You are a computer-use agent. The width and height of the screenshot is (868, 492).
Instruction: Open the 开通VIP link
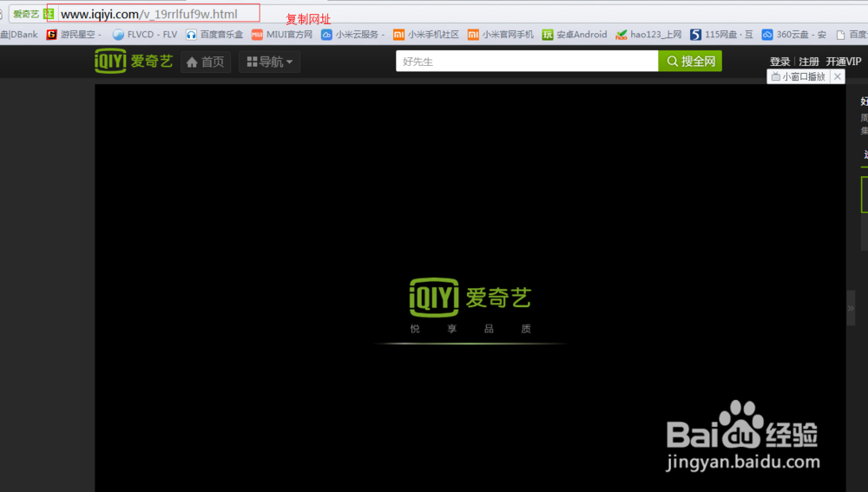point(844,62)
